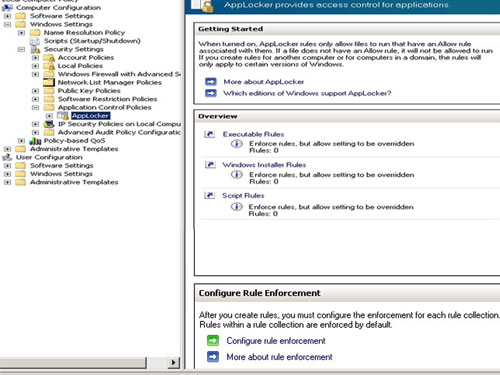Select Application Control Policies tree item
The height and width of the screenshot is (375, 500).
(104, 107)
